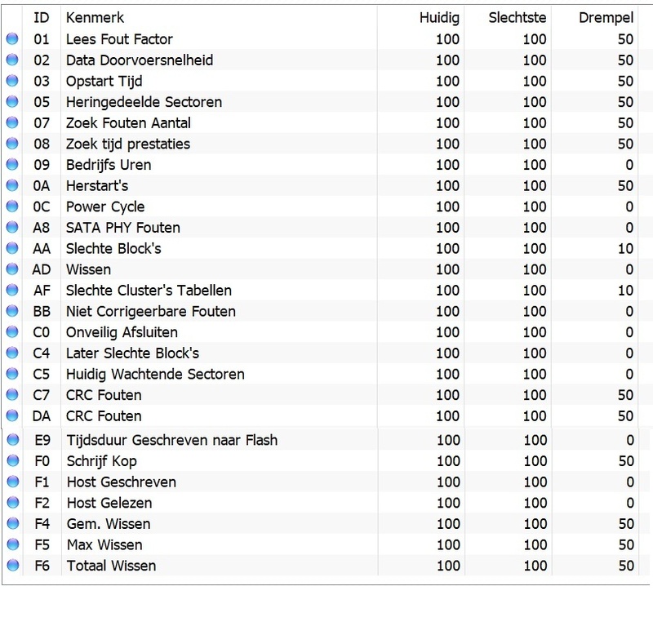Click the blue status orb for Totaal Wissen
The height and width of the screenshot is (644, 653).
[13, 565]
